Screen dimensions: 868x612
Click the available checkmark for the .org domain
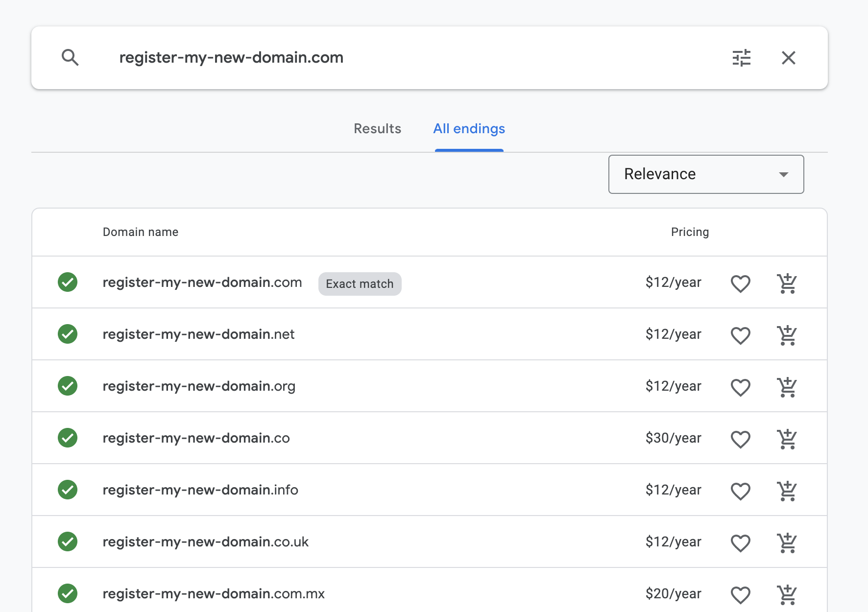pos(68,386)
